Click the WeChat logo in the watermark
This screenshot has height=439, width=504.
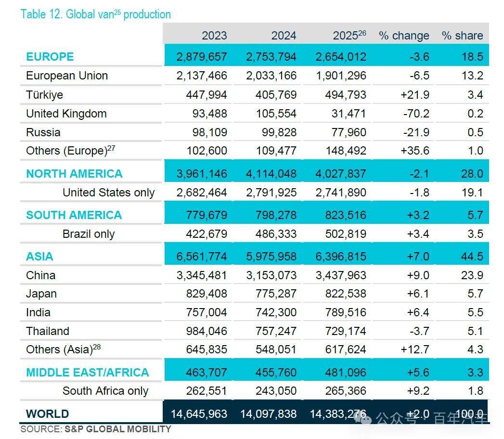[363, 419]
